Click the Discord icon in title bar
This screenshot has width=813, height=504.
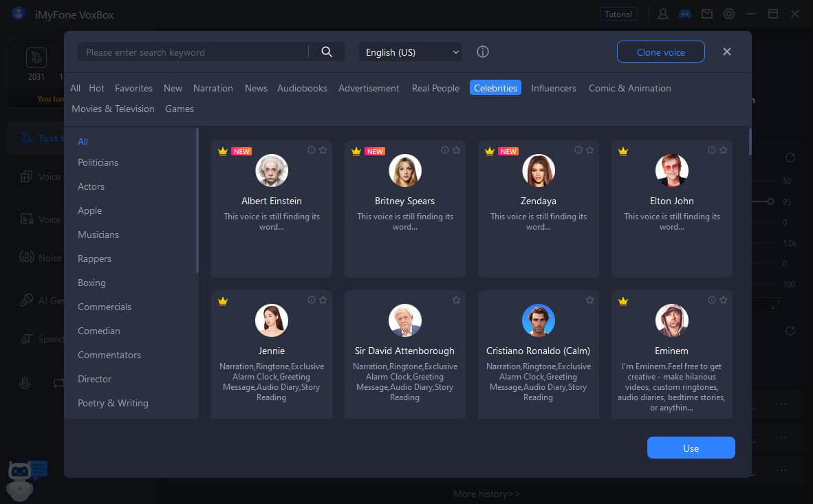[684, 14]
